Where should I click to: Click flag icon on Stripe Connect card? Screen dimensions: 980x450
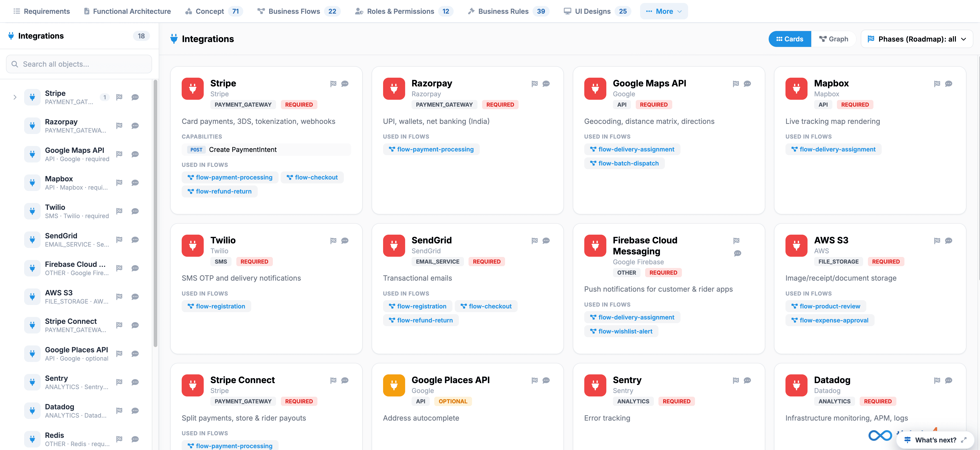[x=333, y=380]
